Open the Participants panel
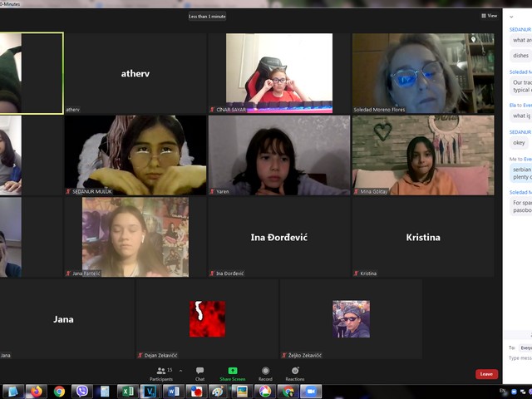The height and width of the screenshot is (399, 532). pos(161,374)
